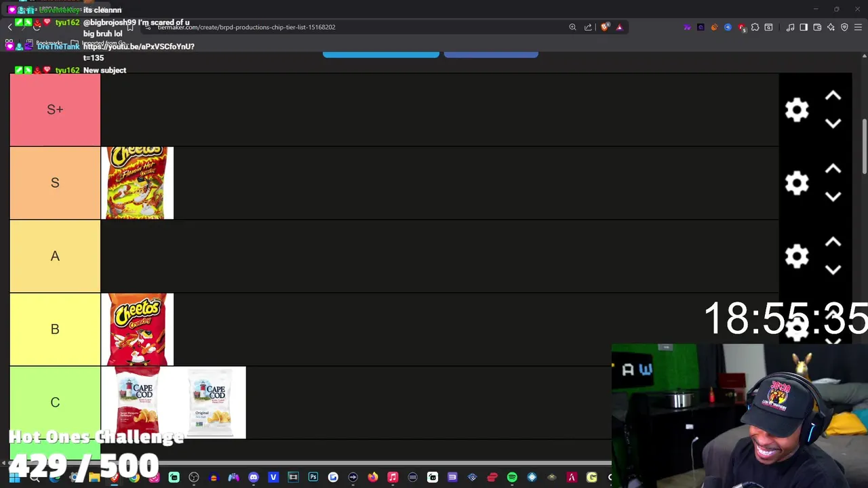Click the orange S tier label
Image resolution: width=868 pixels, height=488 pixels.
click(x=55, y=183)
